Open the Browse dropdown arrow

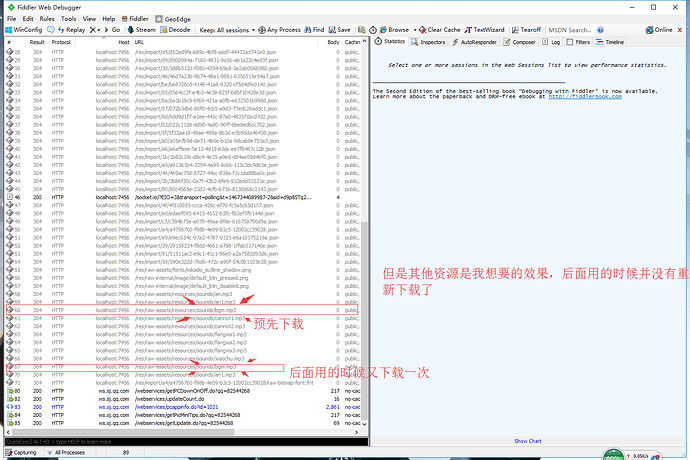415,30
